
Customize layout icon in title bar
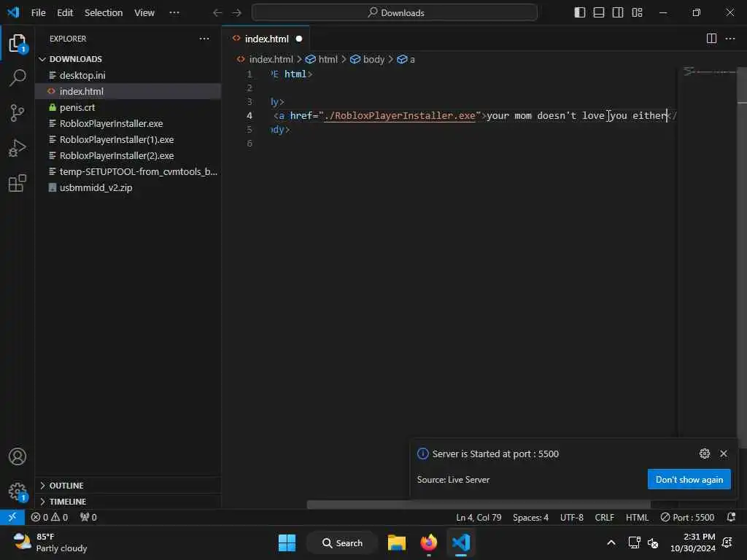pos(637,13)
